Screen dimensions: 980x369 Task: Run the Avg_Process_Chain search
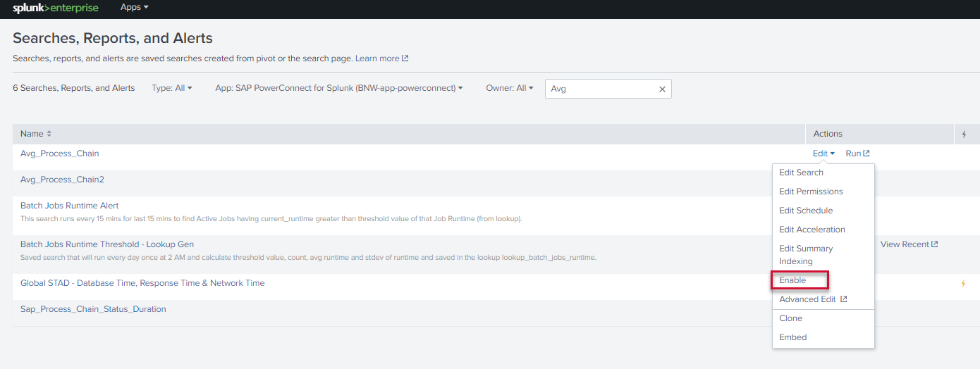pyautogui.click(x=857, y=154)
